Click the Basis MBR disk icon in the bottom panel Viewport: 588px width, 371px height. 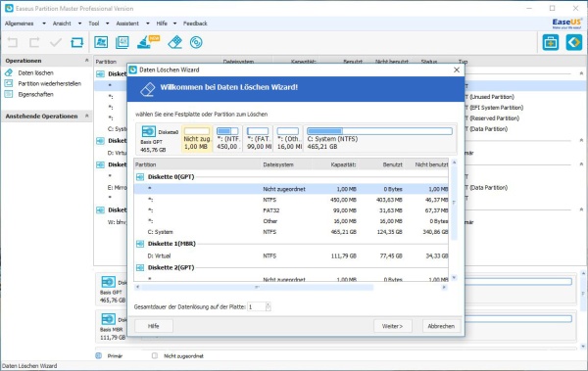(x=109, y=319)
